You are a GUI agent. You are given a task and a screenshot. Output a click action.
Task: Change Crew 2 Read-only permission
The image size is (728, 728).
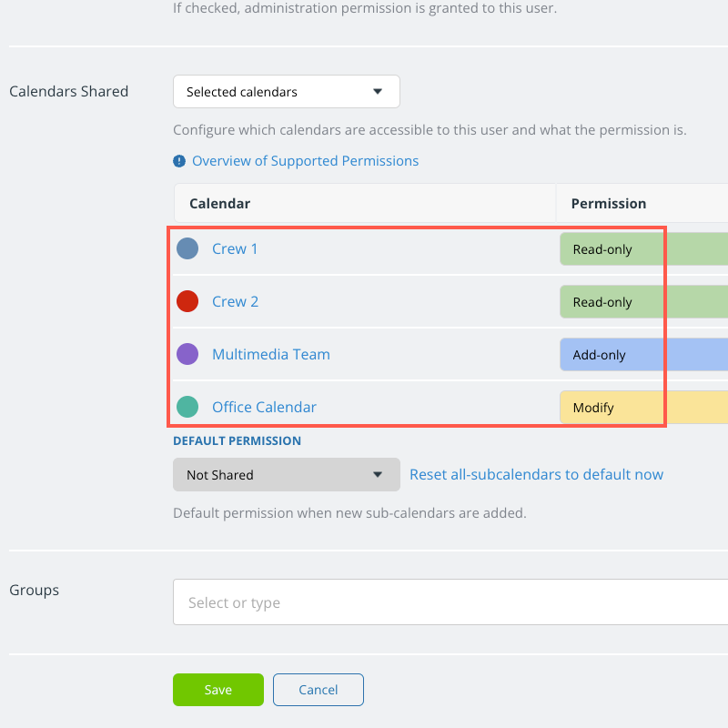644,302
